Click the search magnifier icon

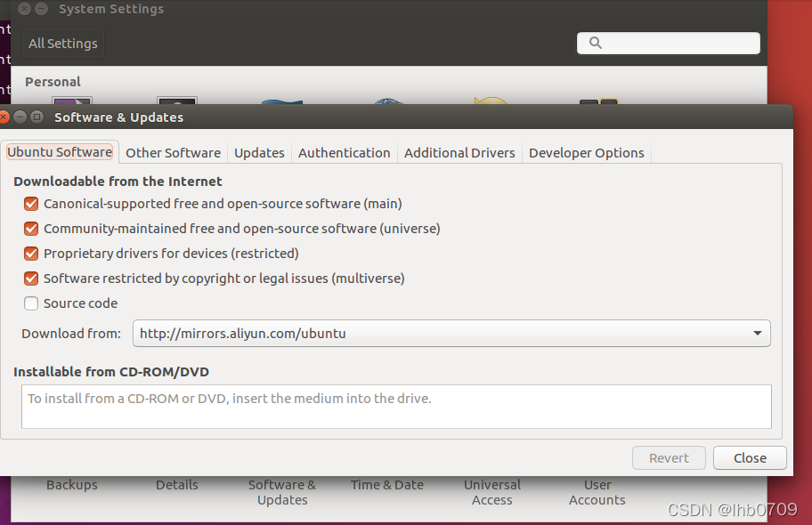595,43
